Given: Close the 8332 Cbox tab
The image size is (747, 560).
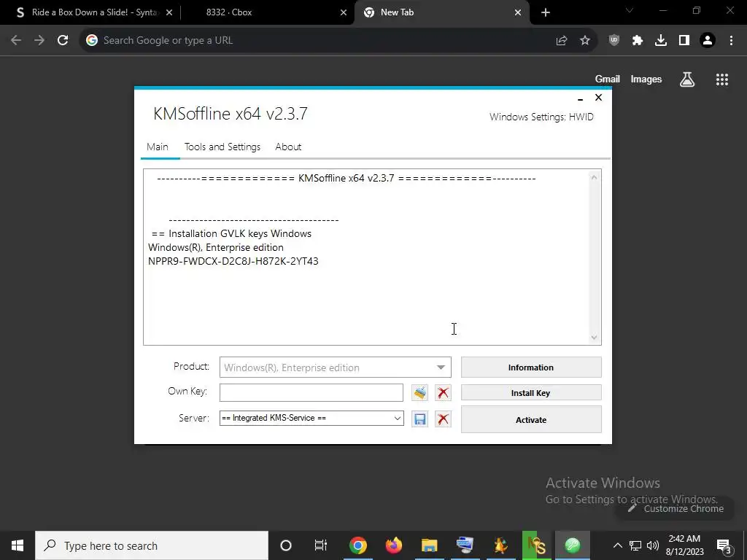Looking at the screenshot, I should [x=344, y=13].
